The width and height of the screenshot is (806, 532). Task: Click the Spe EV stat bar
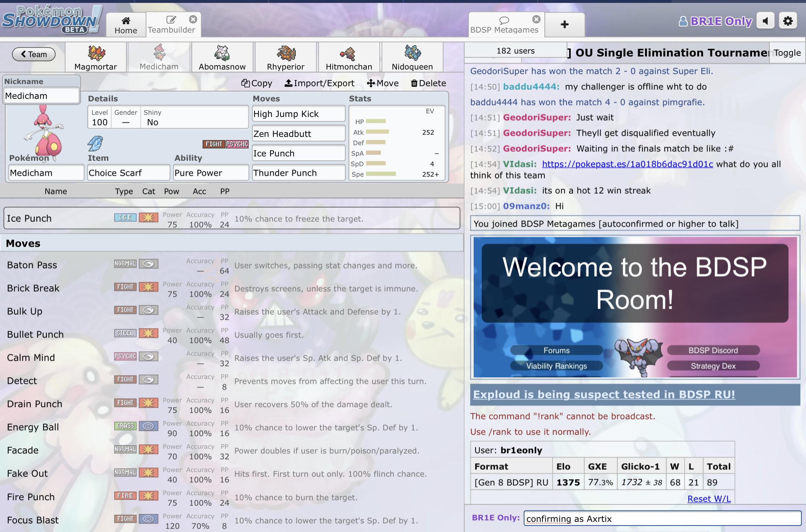(381, 174)
